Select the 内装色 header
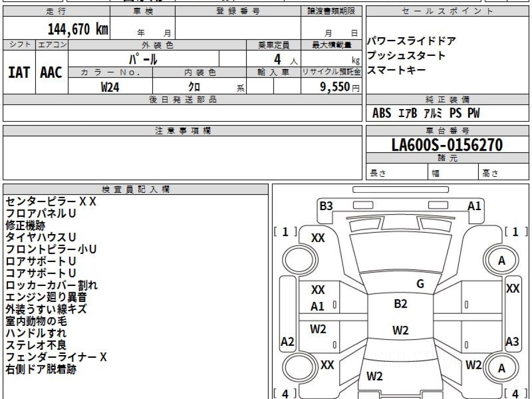The image size is (532, 399). [200, 72]
